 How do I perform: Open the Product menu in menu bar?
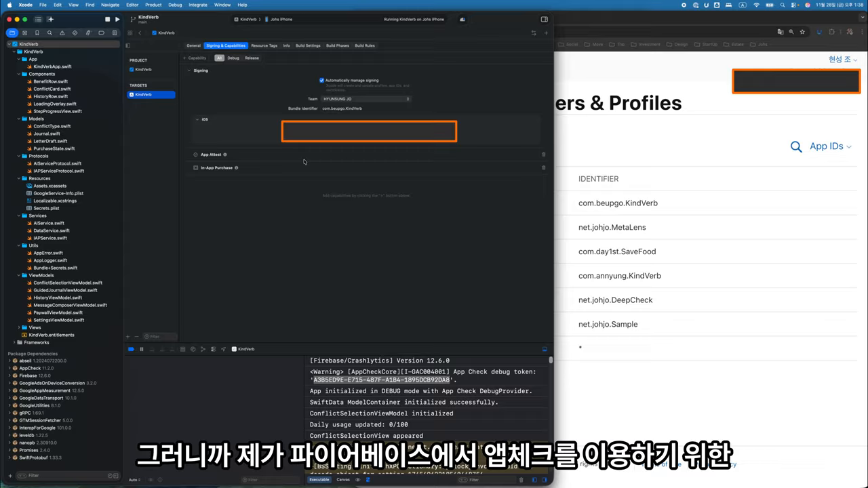click(x=153, y=5)
